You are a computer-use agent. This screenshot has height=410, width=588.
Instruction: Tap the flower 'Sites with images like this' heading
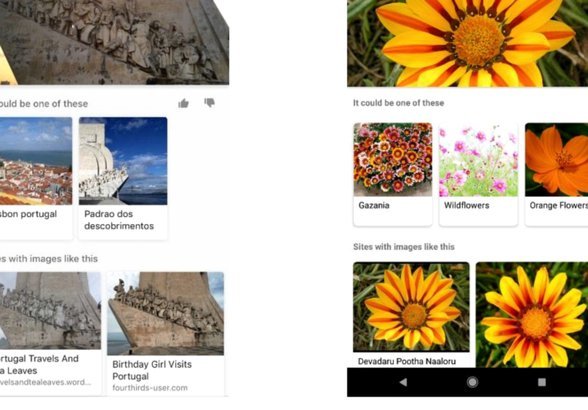(404, 247)
